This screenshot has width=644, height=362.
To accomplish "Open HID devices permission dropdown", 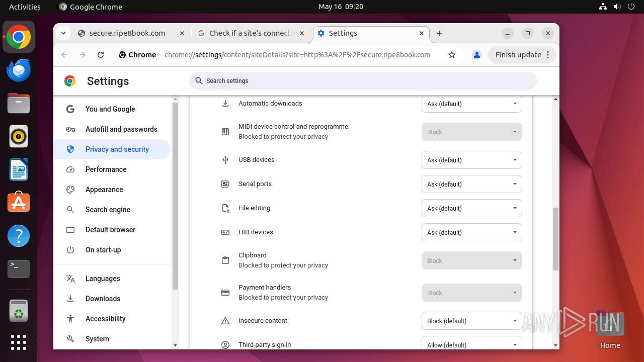I will point(471,232).
